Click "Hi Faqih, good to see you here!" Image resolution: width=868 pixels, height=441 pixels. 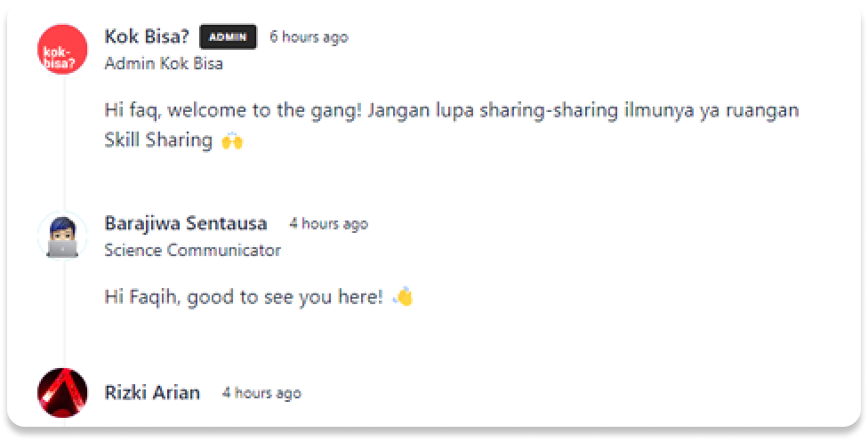(x=244, y=298)
